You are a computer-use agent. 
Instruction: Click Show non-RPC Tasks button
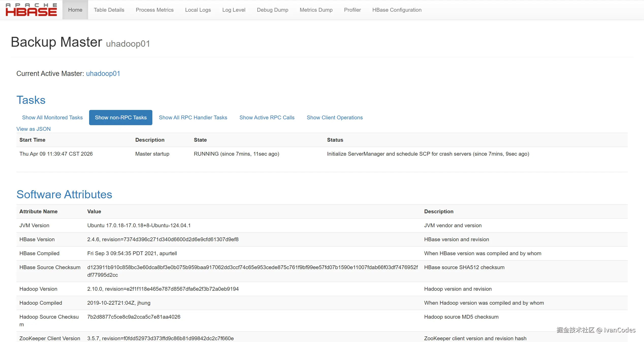pyautogui.click(x=121, y=118)
